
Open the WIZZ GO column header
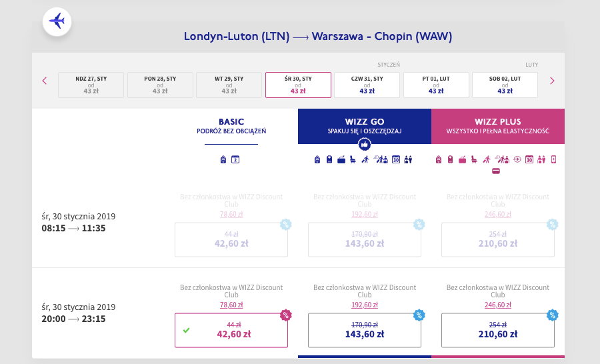364,126
